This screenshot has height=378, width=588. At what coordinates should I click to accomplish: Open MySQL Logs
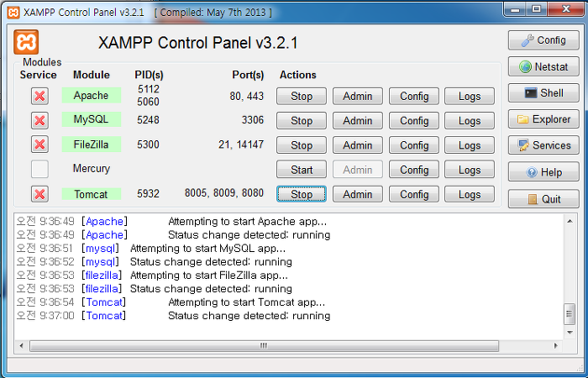click(x=470, y=121)
